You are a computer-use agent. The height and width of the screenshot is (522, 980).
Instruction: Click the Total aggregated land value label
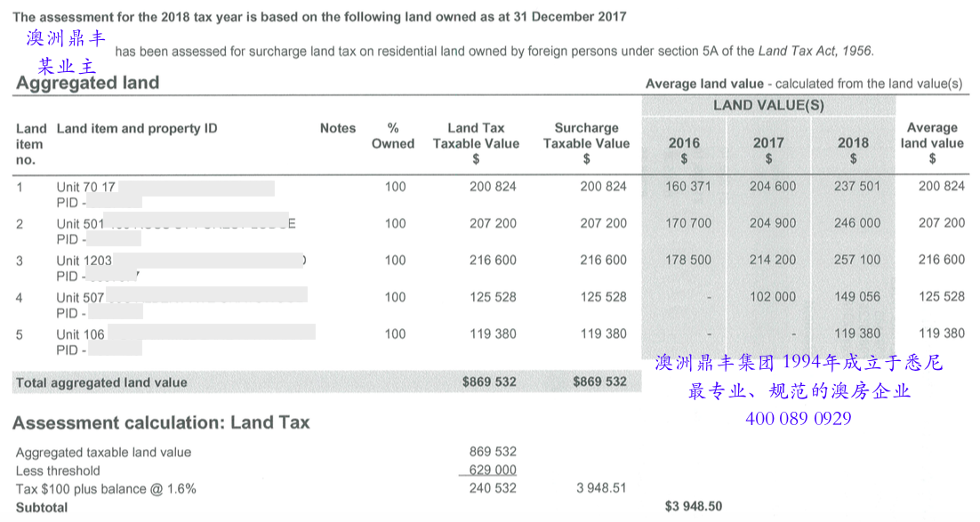[x=101, y=382]
